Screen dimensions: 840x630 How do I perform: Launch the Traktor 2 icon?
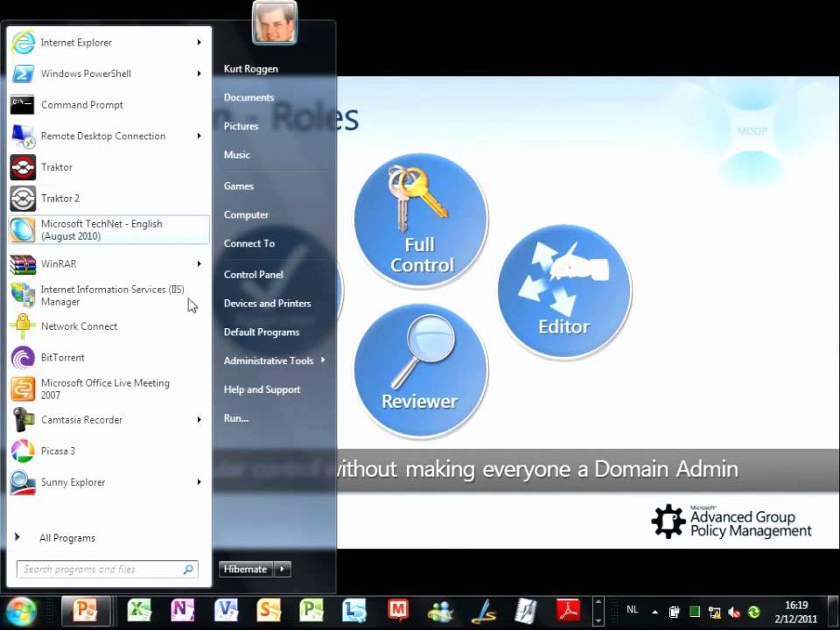[23, 199]
